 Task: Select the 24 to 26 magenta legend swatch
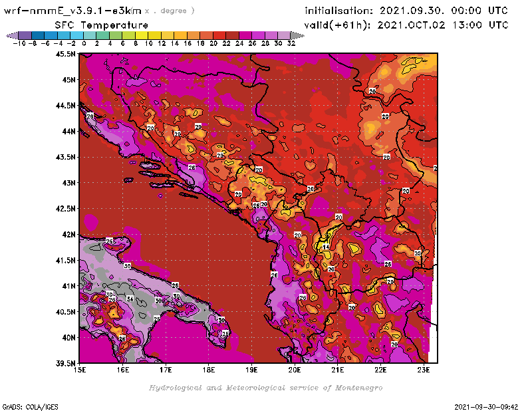point(245,35)
